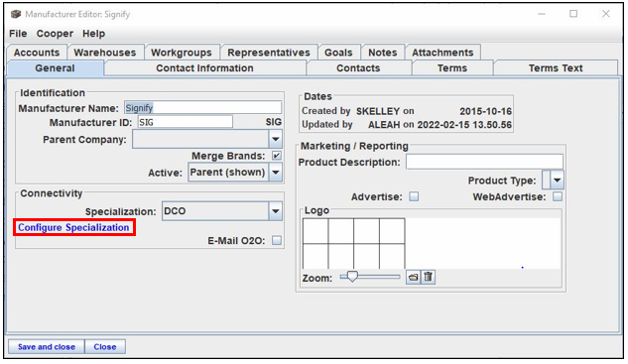Click Configure Specialization link

click(73, 227)
